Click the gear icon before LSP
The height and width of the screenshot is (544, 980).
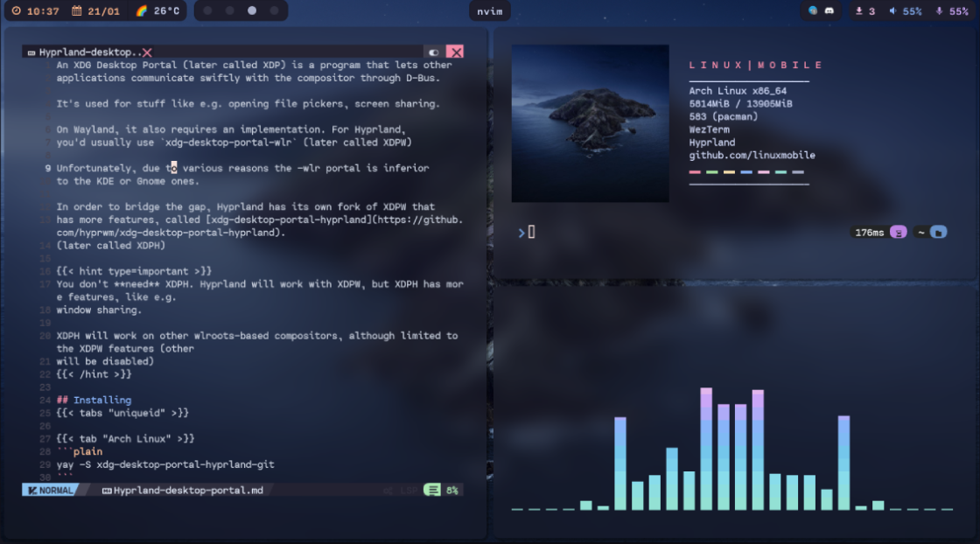[388, 491]
